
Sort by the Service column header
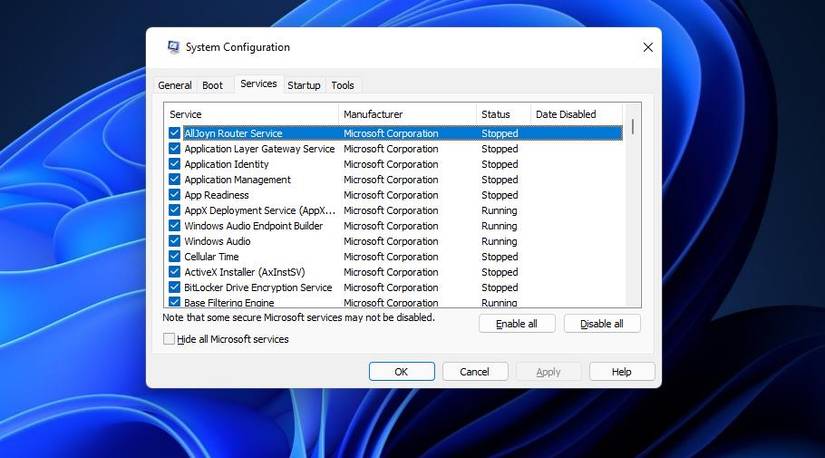click(251, 114)
